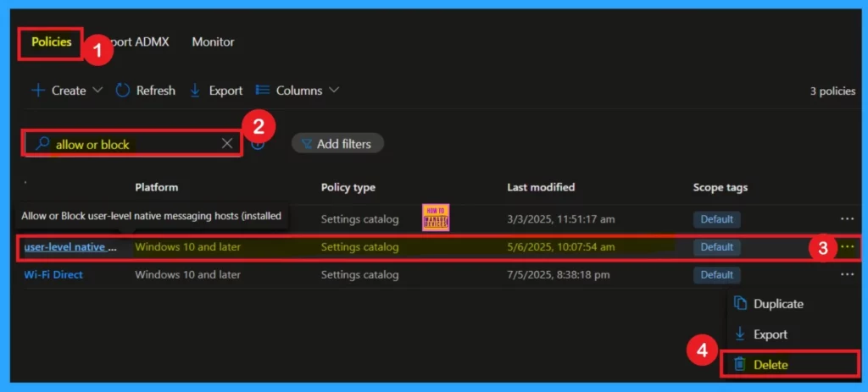The image size is (868, 392).
Task: Open ellipsis menu for 3/3/2025 policy row
Action: click(x=847, y=219)
